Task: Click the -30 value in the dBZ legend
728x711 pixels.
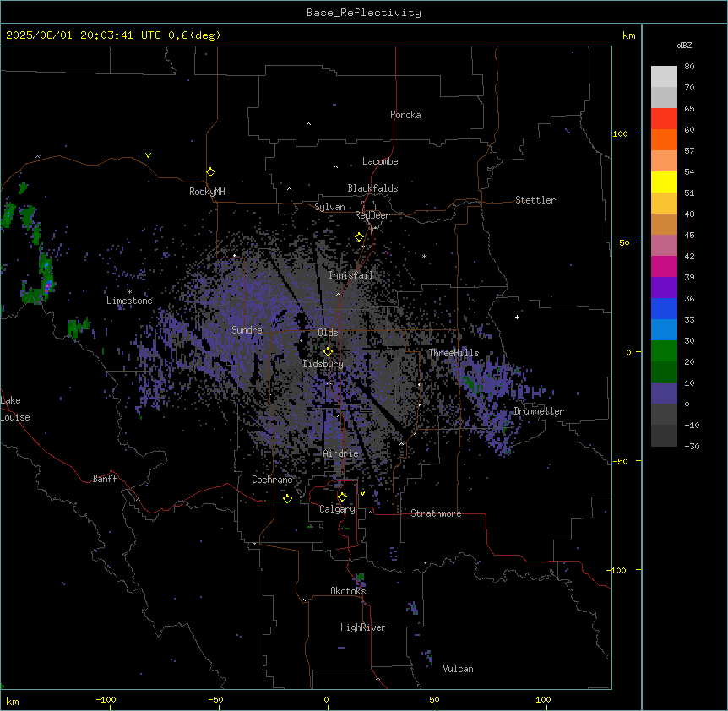Action: click(x=692, y=446)
